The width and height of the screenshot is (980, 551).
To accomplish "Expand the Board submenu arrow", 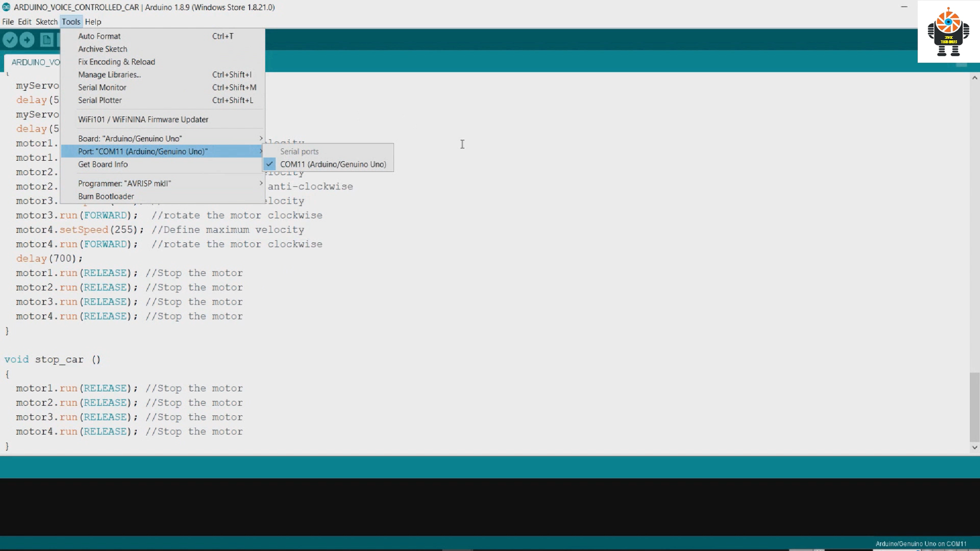I will pos(261,139).
